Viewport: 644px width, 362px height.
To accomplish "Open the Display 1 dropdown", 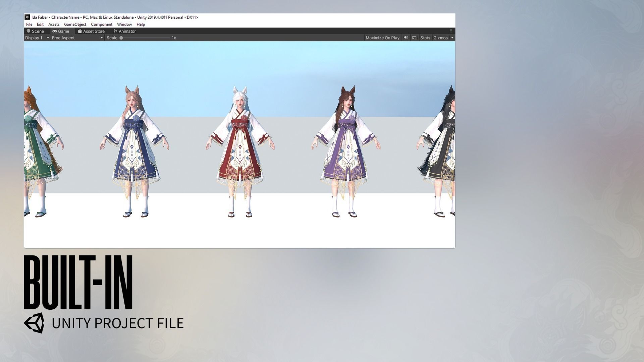I will 37,38.
